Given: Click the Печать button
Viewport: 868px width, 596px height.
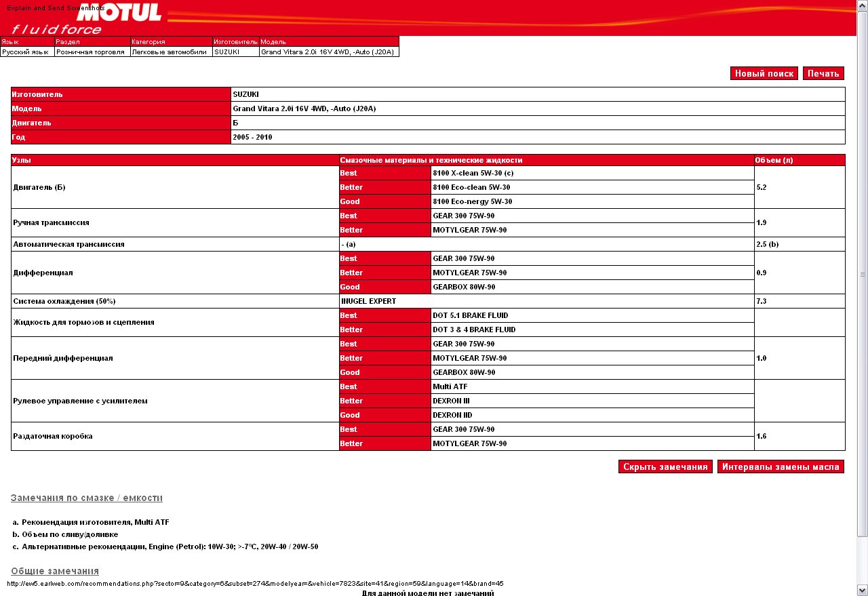Looking at the screenshot, I should tap(823, 73).
